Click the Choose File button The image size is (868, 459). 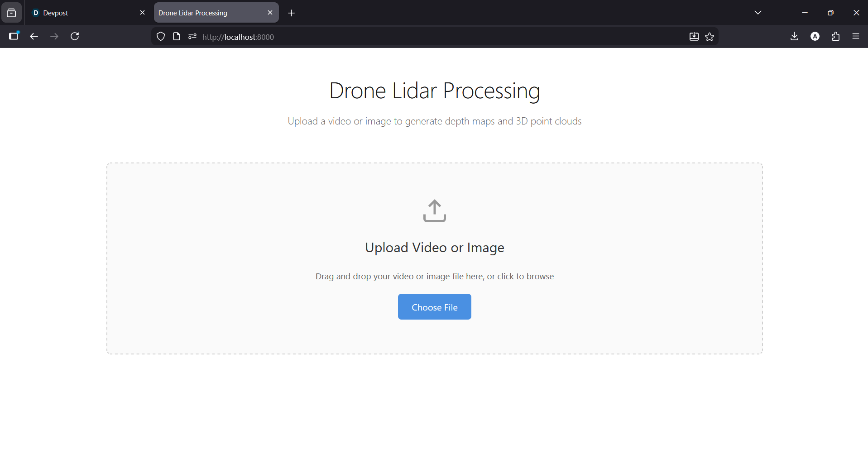click(x=434, y=307)
